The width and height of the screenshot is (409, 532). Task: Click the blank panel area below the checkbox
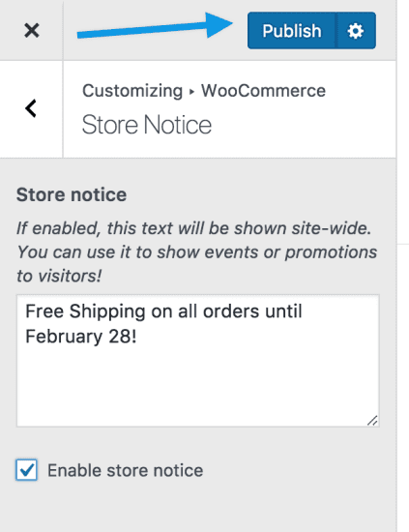pyautogui.click(x=197, y=507)
